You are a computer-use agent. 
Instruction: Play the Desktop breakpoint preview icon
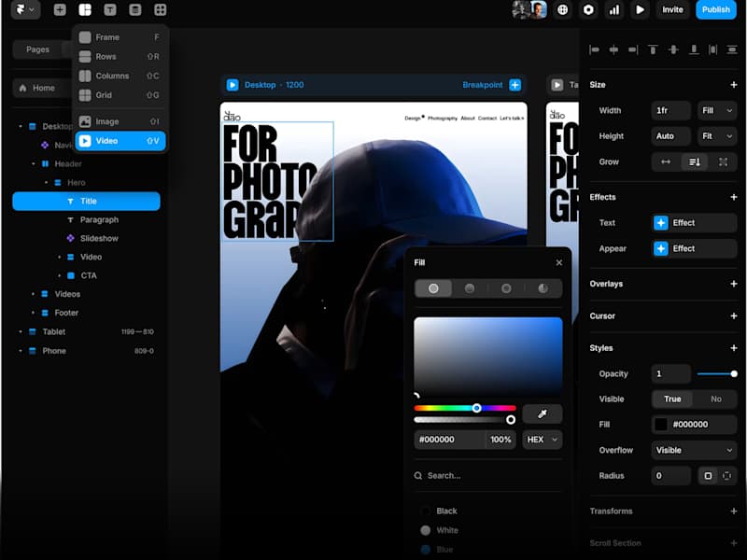(x=233, y=85)
